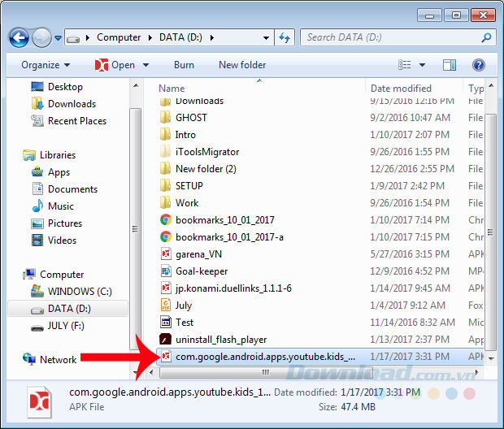Open the Apps library
The width and height of the screenshot is (504, 429).
[50, 172]
